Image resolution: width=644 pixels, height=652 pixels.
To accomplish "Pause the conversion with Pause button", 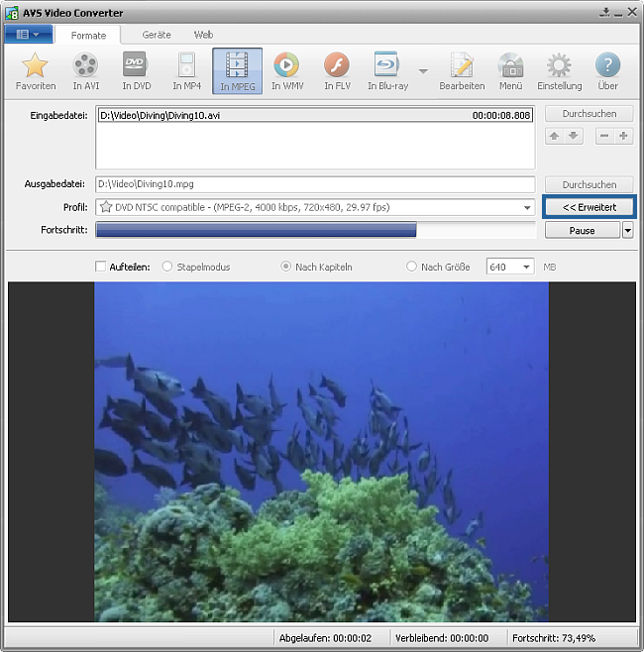I will coord(582,231).
